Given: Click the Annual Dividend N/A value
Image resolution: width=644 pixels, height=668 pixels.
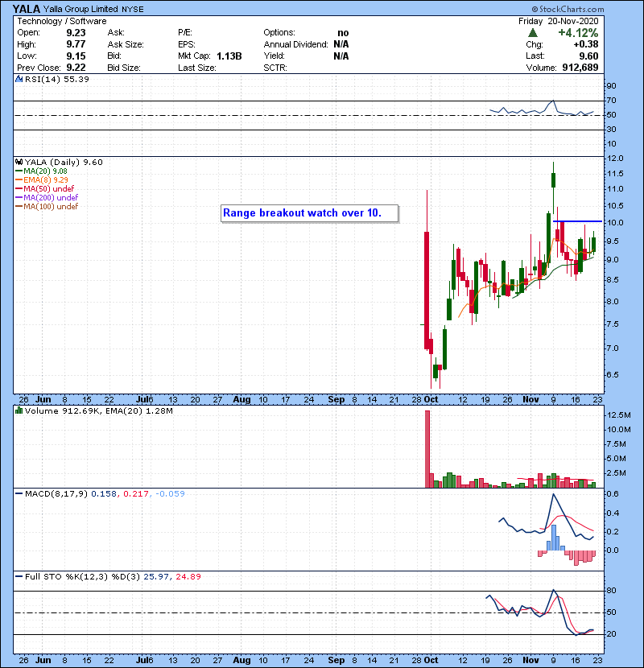Looking at the screenshot, I should pyautogui.click(x=341, y=44).
